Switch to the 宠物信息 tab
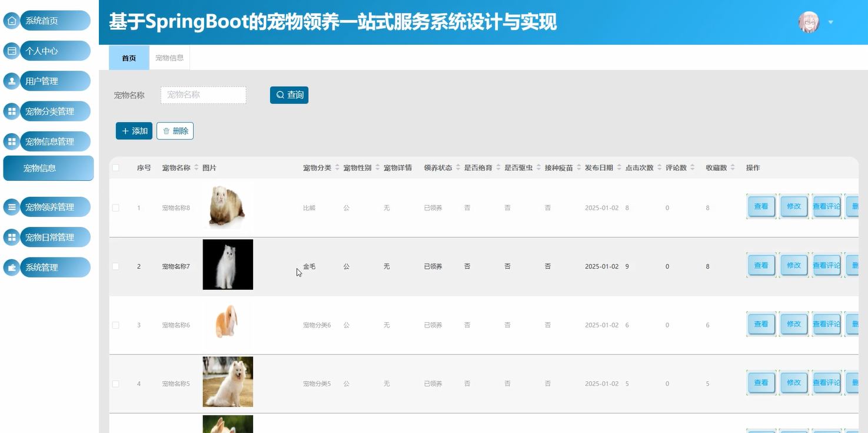Viewport: 868px width, 433px height. [x=169, y=58]
